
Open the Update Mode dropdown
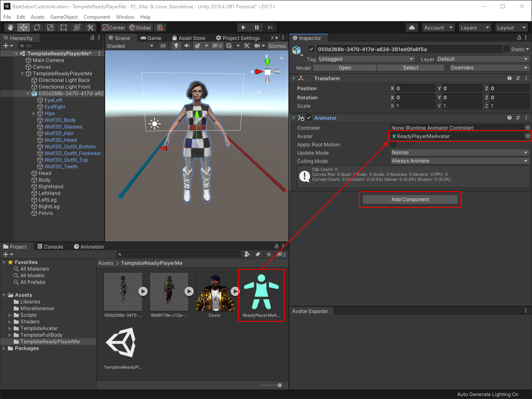459,153
